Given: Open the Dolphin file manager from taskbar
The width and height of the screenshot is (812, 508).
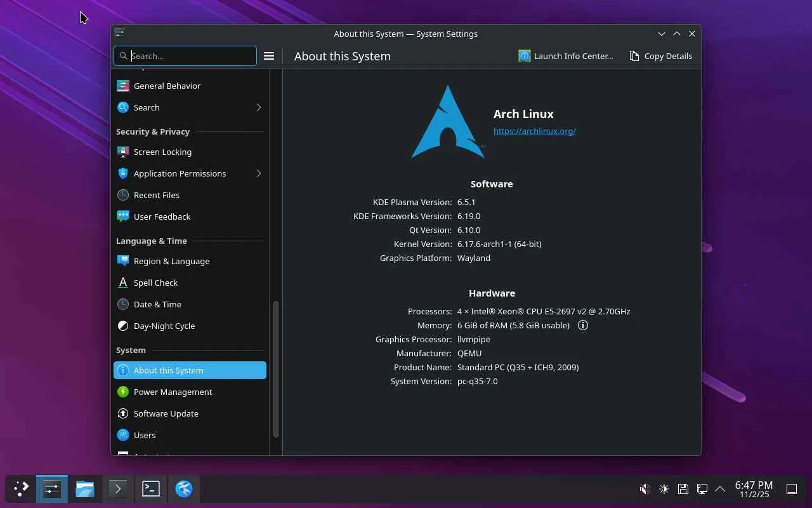Looking at the screenshot, I should click(x=84, y=488).
